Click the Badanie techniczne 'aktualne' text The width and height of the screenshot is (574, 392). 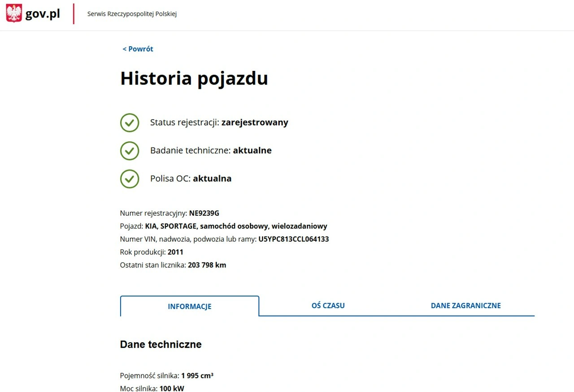[x=252, y=151]
